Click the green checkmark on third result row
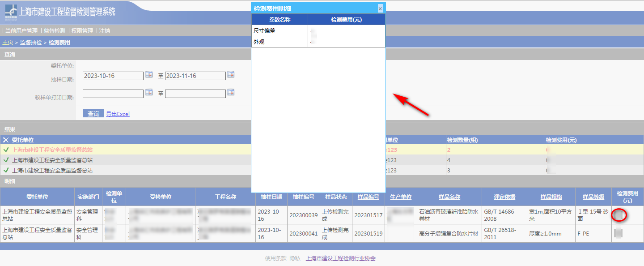Viewport: 644px width, 266px height. (6, 170)
